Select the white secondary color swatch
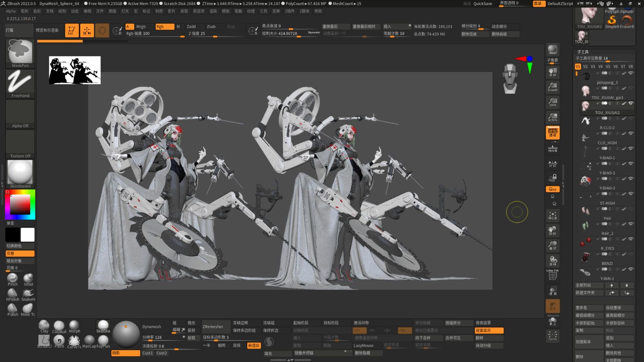Viewport: 644px width, 362px height. [x=28, y=235]
